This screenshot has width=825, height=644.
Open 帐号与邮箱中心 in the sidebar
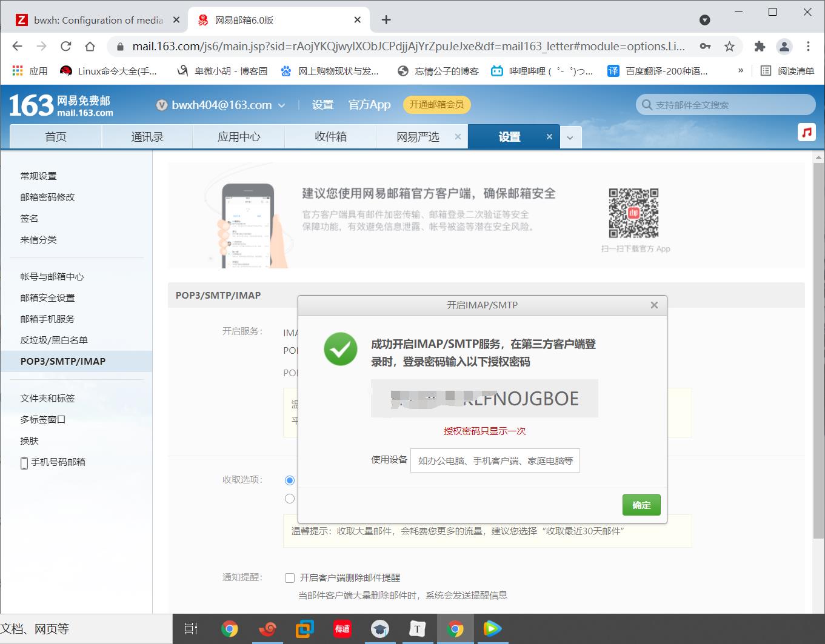52,276
